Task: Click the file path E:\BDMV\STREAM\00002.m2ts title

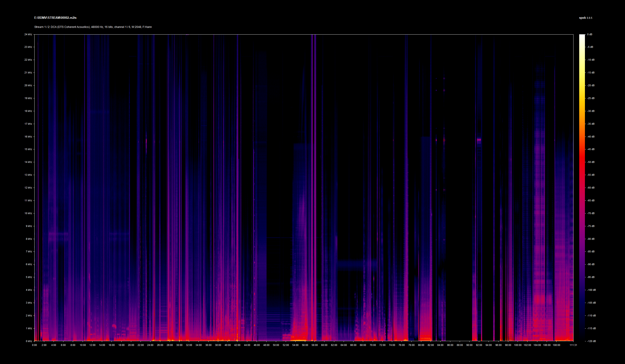Action: tap(55, 18)
